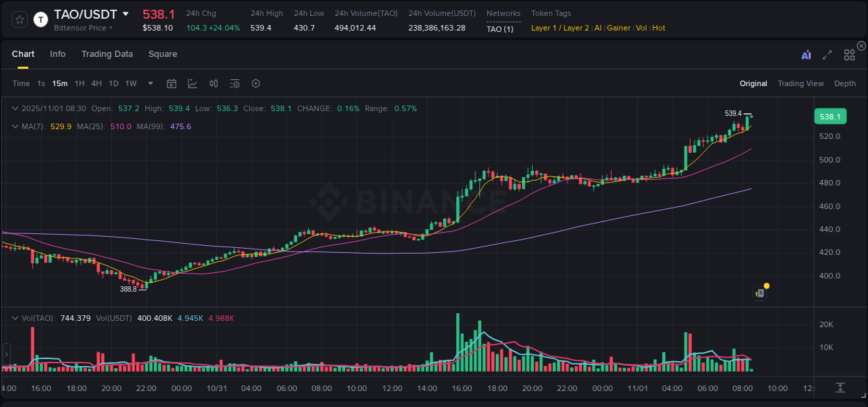Click the Gainer token tag link
The height and width of the screenshot is (407, 868).
point(618,28)
